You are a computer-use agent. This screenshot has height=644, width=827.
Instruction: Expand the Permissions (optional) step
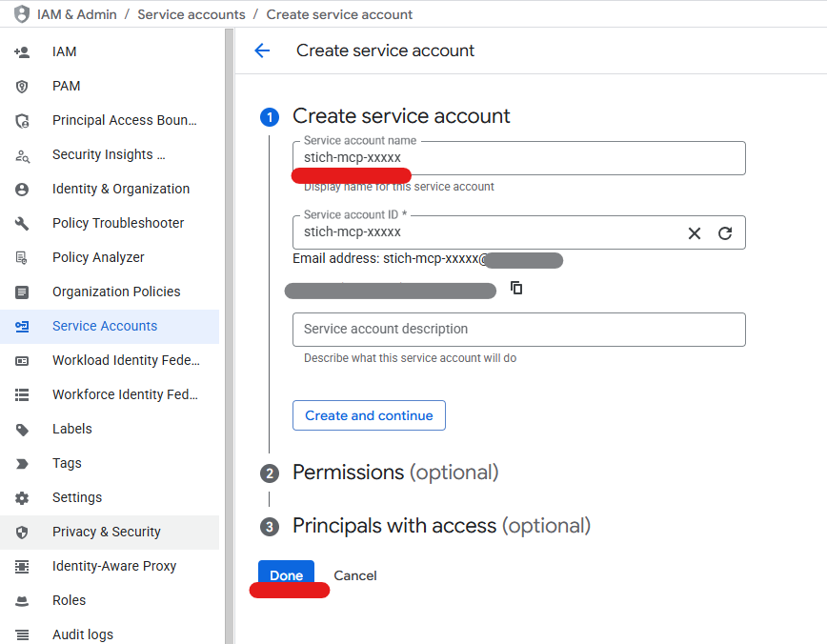(x=395, y=473)
